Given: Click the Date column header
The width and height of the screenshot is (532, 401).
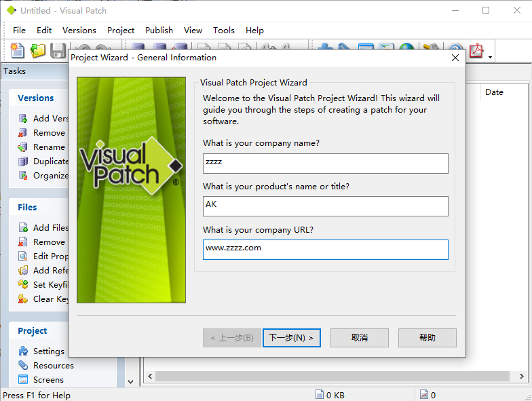Looking at the screenshot, I should [x=494, y=92].
